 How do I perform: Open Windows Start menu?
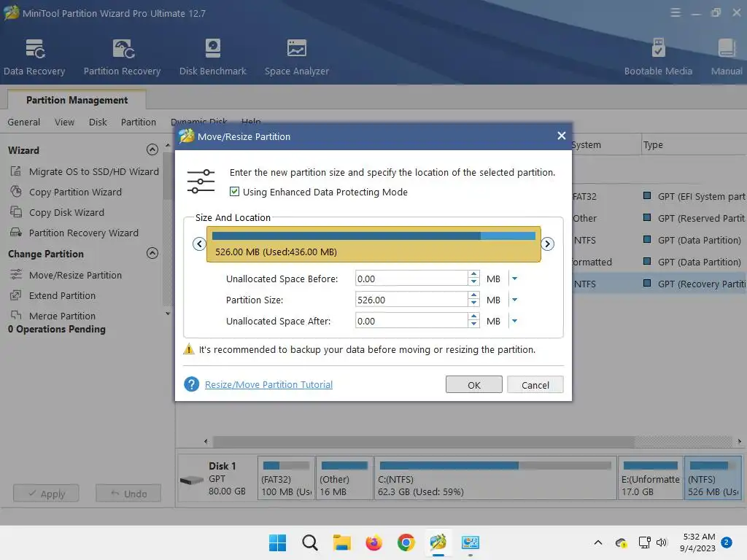click(x=277, y=542)
